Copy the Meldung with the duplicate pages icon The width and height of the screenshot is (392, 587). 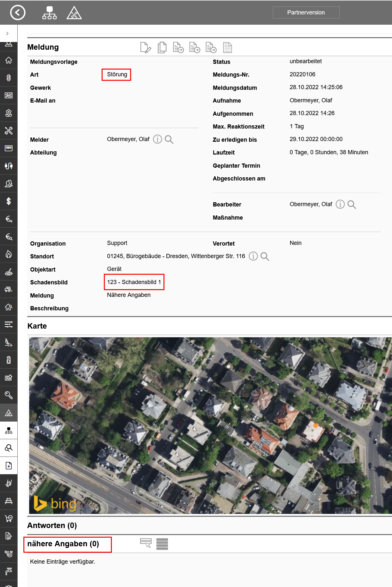pos(162,47)
